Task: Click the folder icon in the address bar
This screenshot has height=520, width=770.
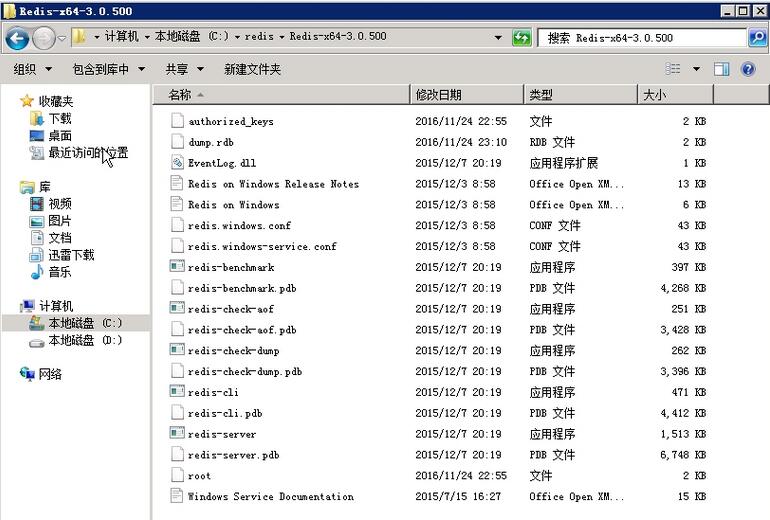Action: coord(79,37)
